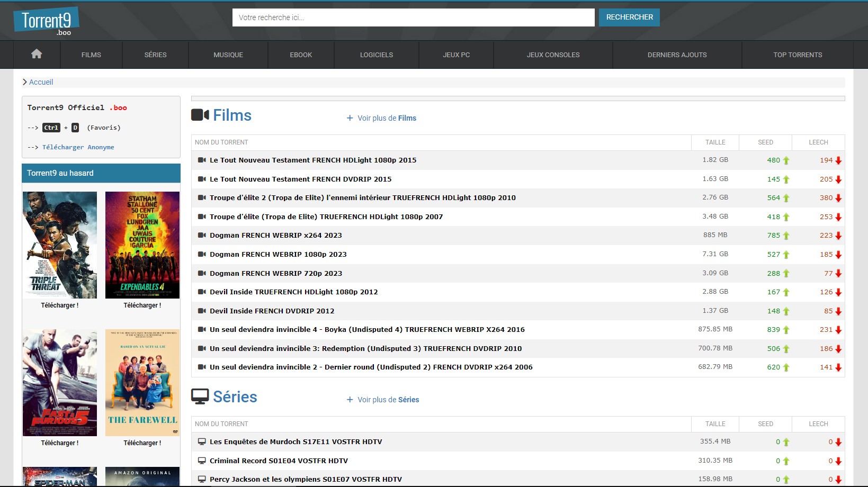This screenshot has width=868, height=487.
Task: Click Télécharger Anonyme link
Action: pos(78,147)
